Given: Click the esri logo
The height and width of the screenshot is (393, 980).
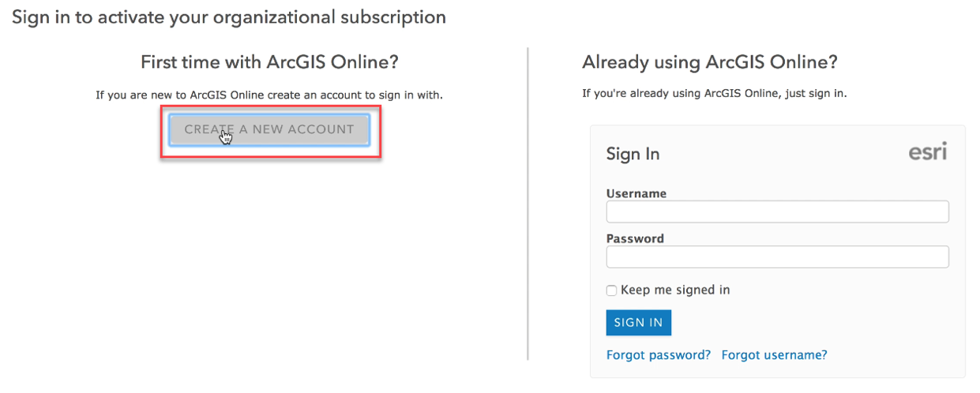Looking at the screenshot, I should click(927, 152).
